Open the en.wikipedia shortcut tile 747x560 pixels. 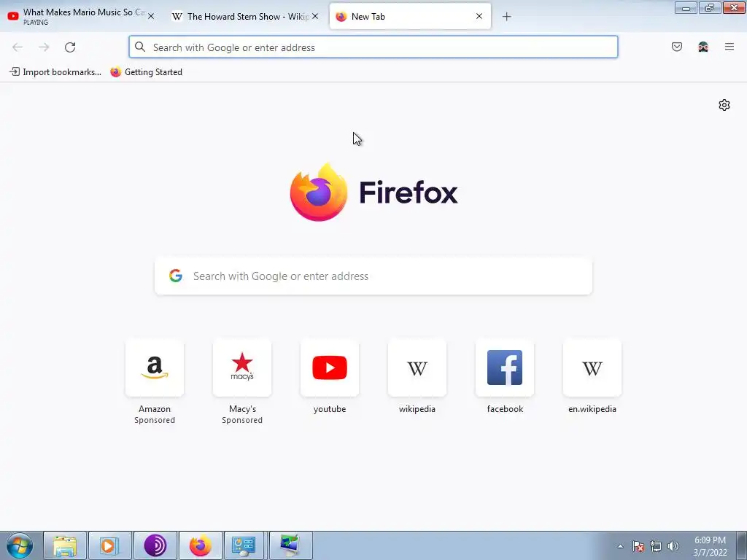(592, 367)
